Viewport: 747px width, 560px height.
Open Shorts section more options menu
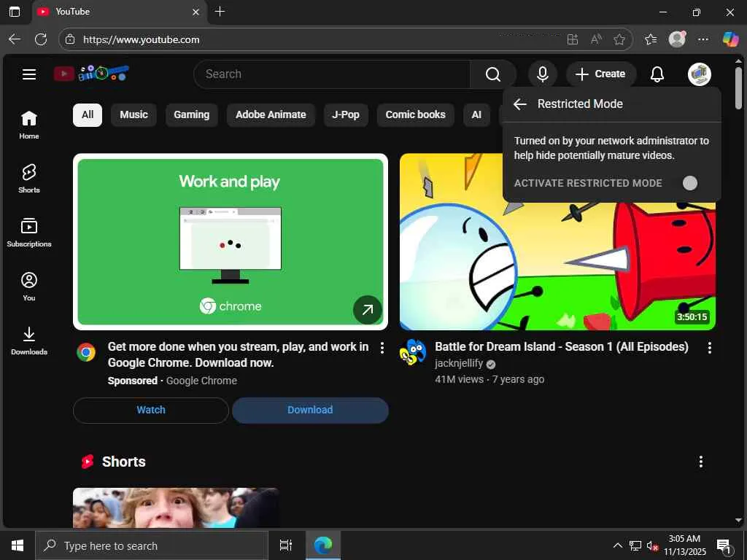[x=700, y=462]
